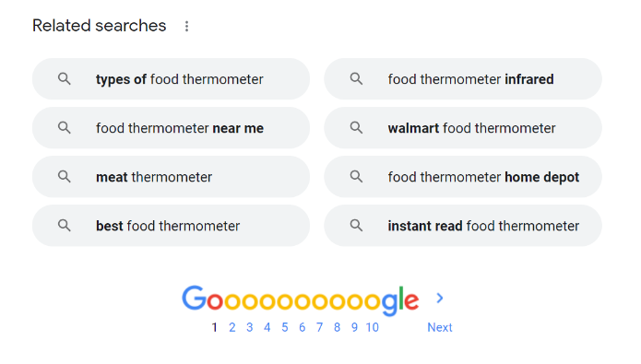Select instant read food thermometer suggestion
Viewport: 641px width, 364px height.
[463, 226]
